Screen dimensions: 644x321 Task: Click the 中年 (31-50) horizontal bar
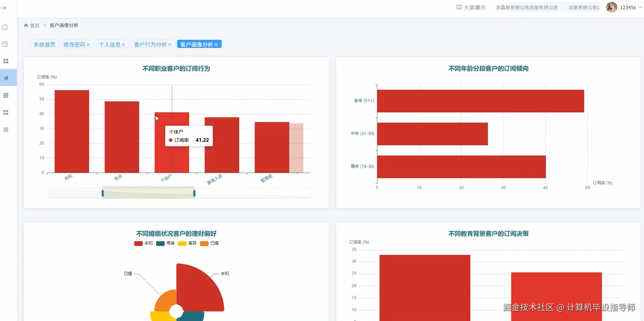[x=432, y=134]
